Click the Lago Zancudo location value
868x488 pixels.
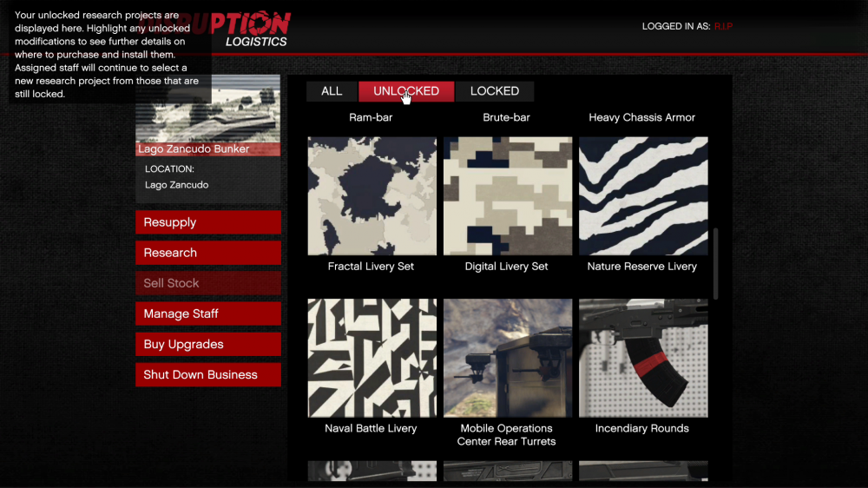tap(176, 185)
